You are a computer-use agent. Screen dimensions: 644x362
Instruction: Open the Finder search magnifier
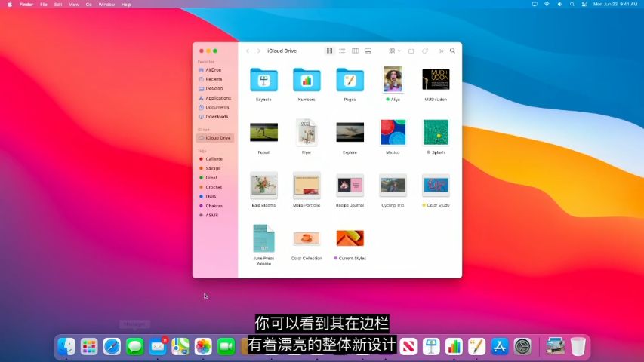pyautogui.click(x=452, y=51)
